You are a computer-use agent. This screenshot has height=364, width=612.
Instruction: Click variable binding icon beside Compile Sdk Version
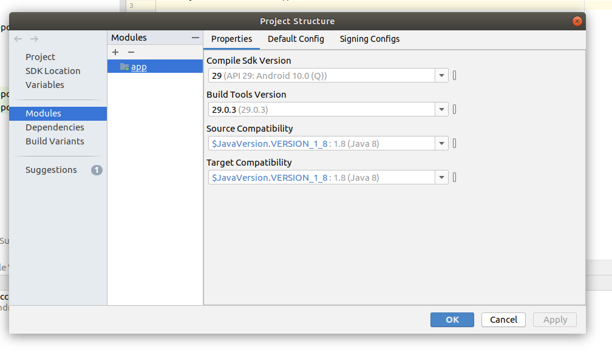click(x=454, y=75)
